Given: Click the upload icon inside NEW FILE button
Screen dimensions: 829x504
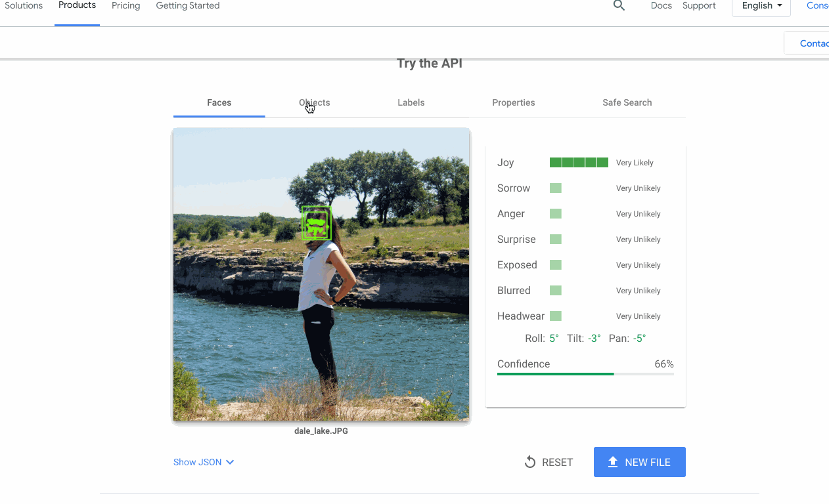Looking at the screenshot, I should [612, 461].
